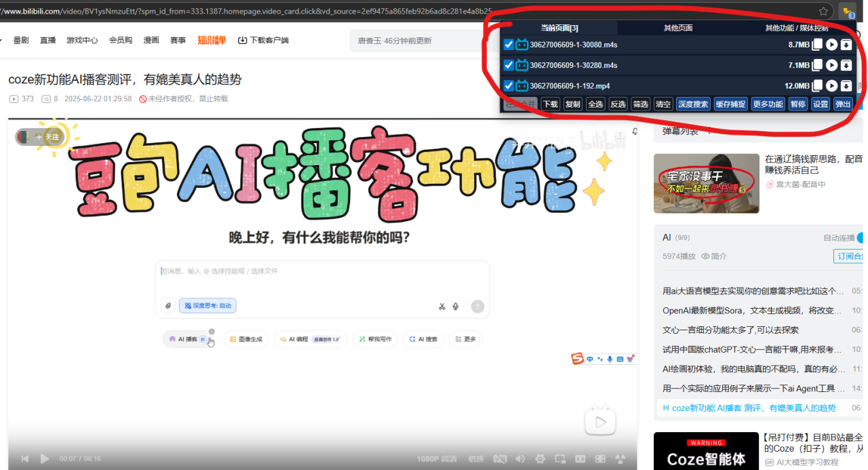This screenshot has width=868, height=470.
Task: Preview the 30627006609-1-30080.m4s file
Action: [832, 45]
